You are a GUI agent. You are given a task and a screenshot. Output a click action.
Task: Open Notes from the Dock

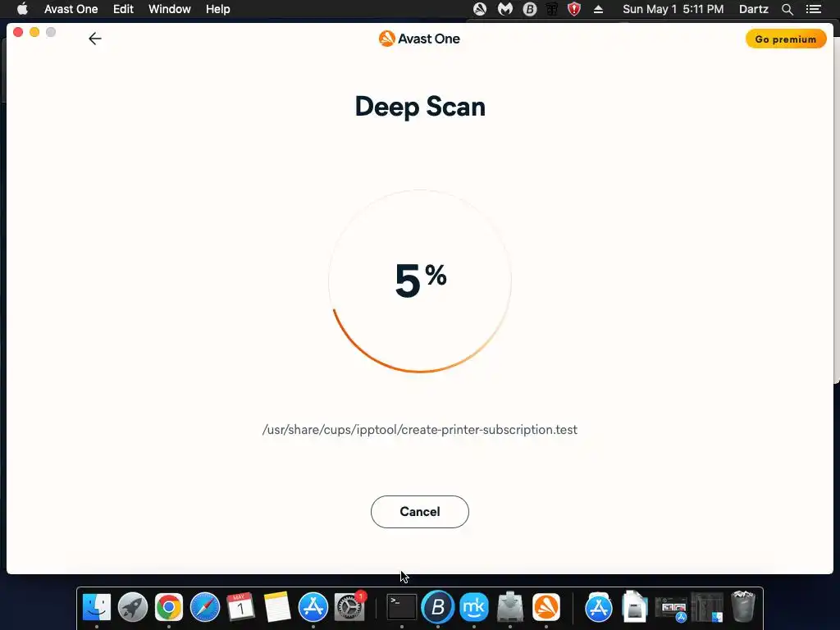coord(277,607)
